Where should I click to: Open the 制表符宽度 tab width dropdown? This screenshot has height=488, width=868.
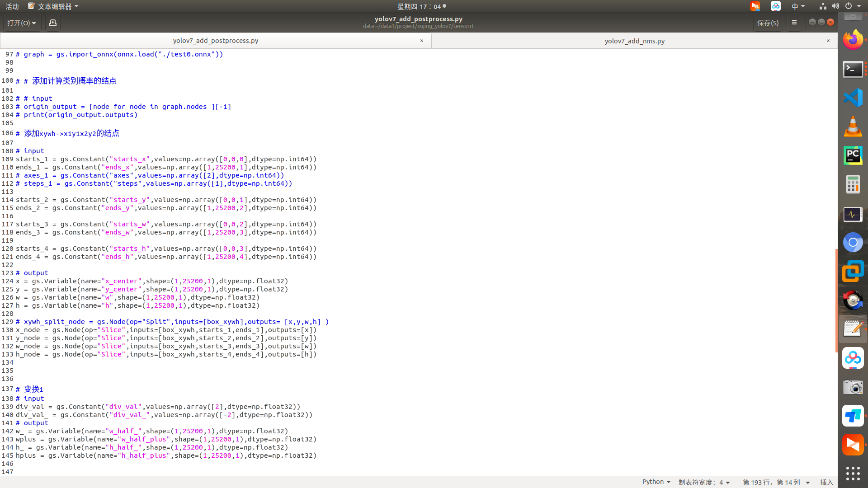703,482
